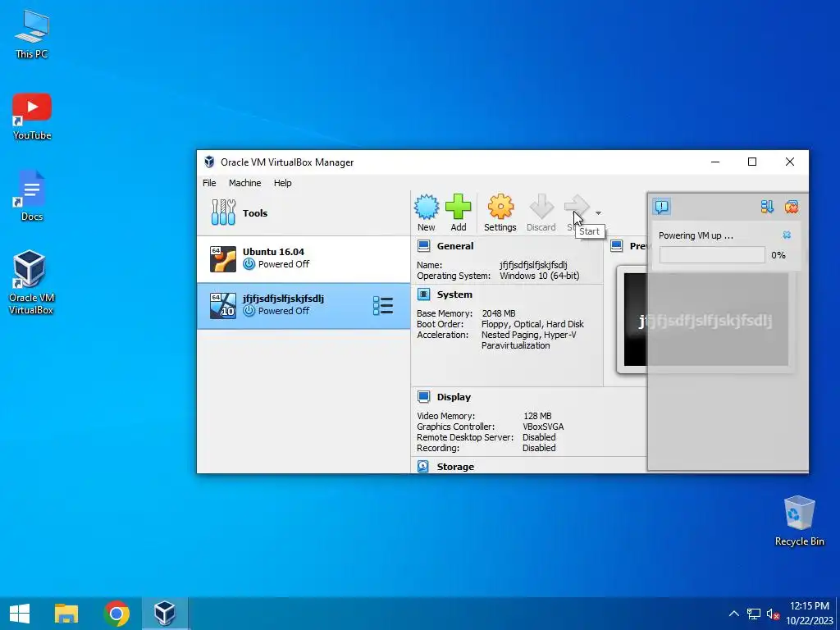
Task: Click the VirtualBox taskbar button
Action: 164,614
